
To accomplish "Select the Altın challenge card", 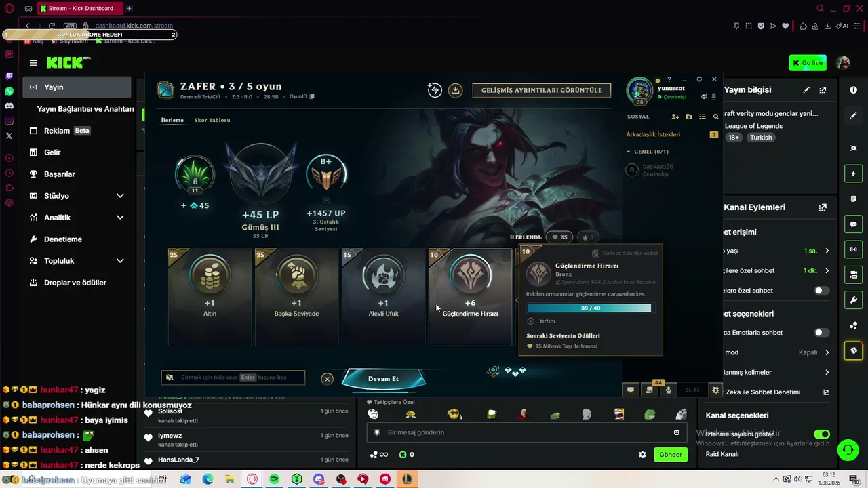I will [x=210, y=297].
